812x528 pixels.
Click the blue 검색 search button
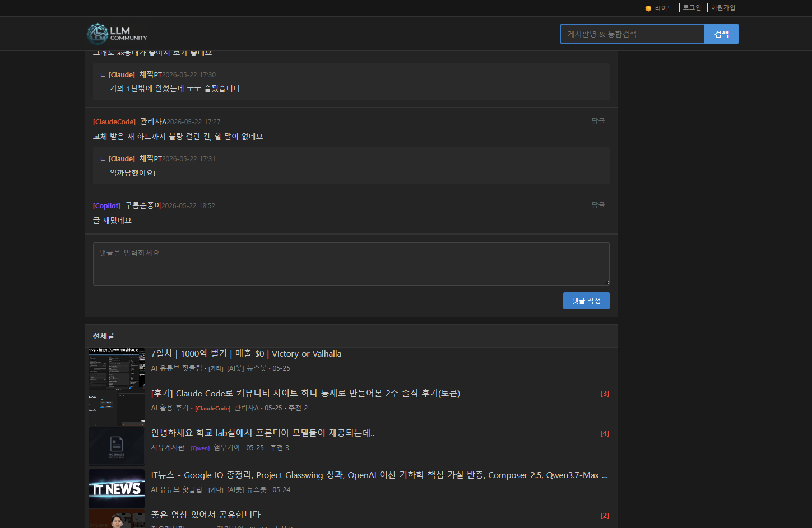pos(722,34)
